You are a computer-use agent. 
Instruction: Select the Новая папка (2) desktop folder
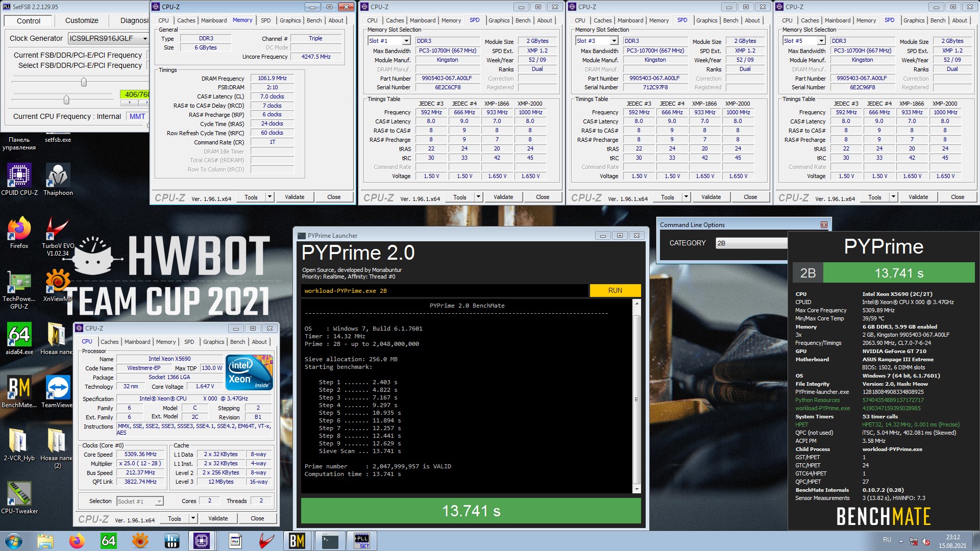[x=57, y=448]
